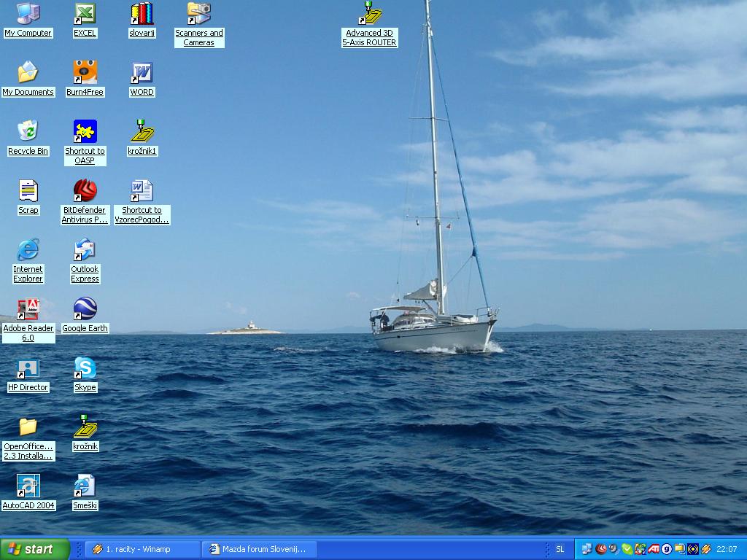Screen dimensions: 747x560
Task: Click the ATI tray icon
Action: 653,549
